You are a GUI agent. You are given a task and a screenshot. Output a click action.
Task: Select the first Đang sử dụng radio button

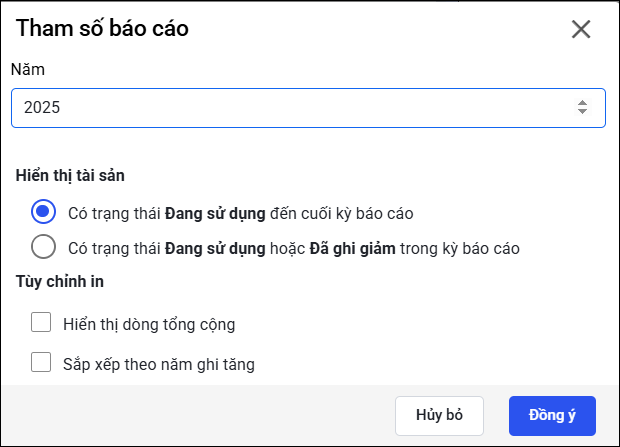(43, 212)
